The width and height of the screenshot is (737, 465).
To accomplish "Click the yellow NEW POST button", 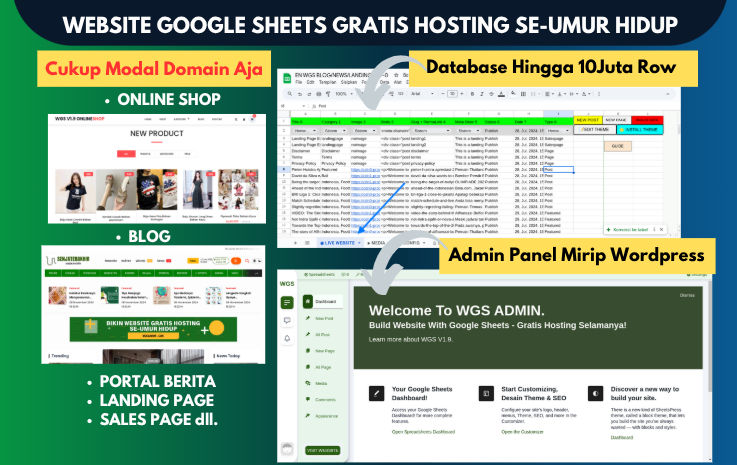I will (588, 120).
